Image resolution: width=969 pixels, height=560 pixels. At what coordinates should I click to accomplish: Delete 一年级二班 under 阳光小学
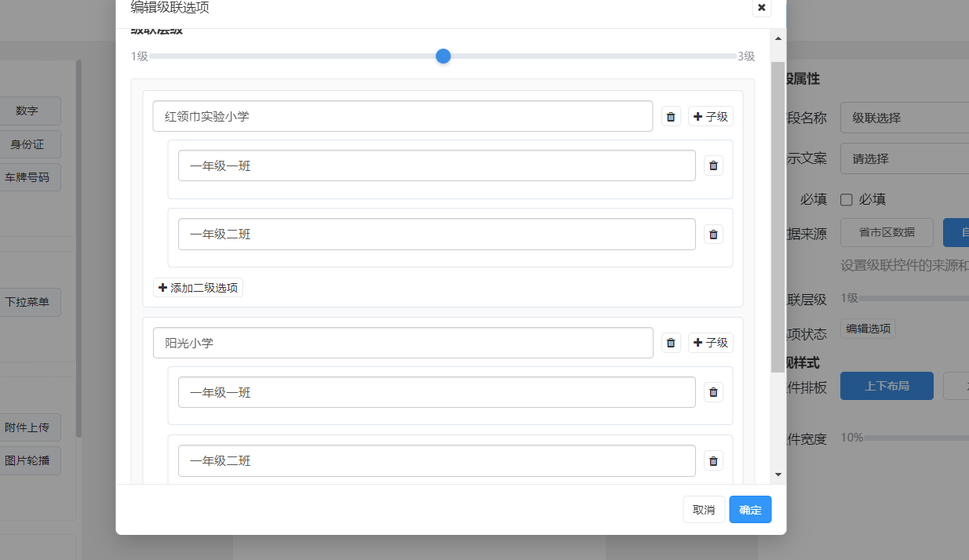(713, 461)
